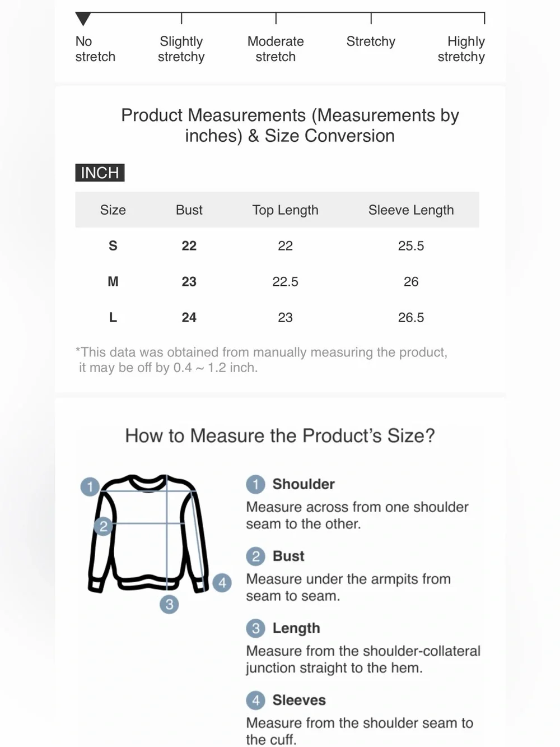Image resolution: width=560 pixels, height=747 pixels.
Task: Click the Size column header
Action: click(x=113, y=210)
